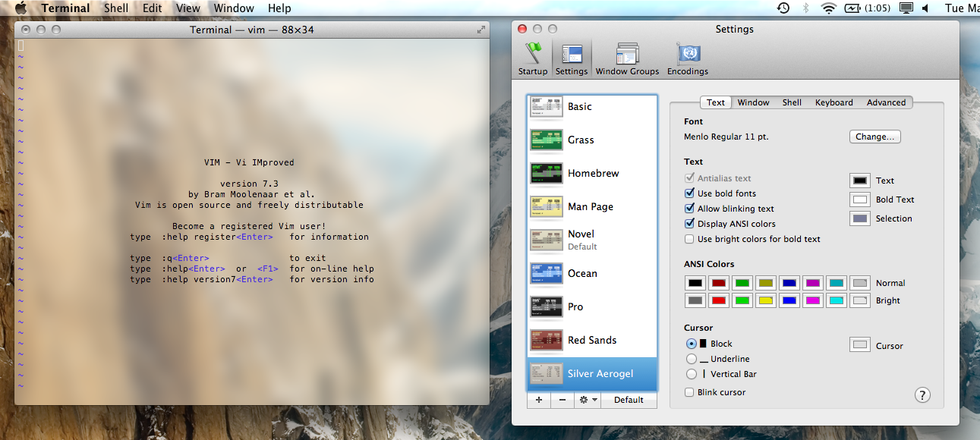980x440 pixels.
Task: Click the Change... font button
Action: coord(874,137)
